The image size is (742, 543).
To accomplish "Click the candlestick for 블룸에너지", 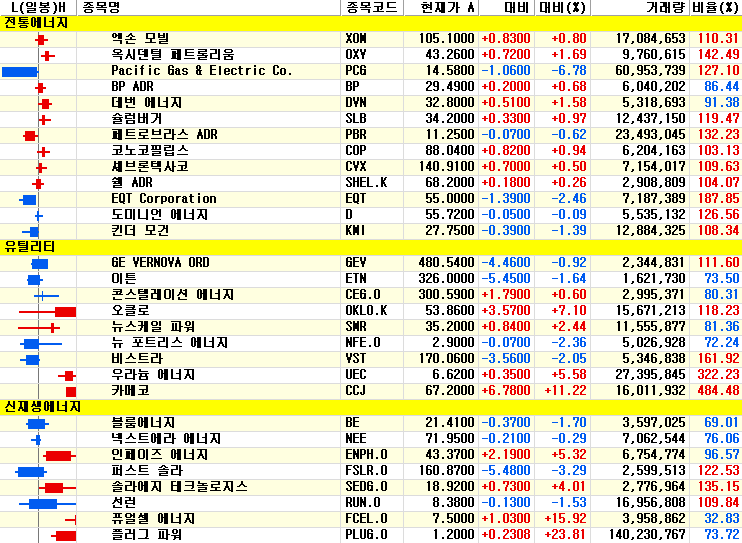I will (x=37, y=424).
